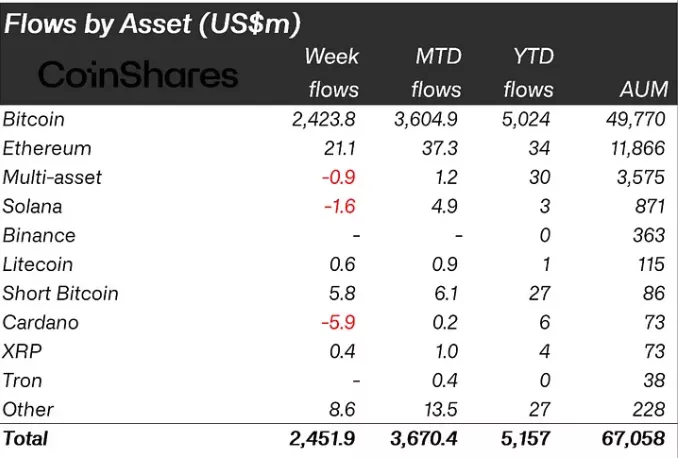This screenshot has height=458, width=678.
Task: Select the Multi-asset row label
Action: coord(52,177)
